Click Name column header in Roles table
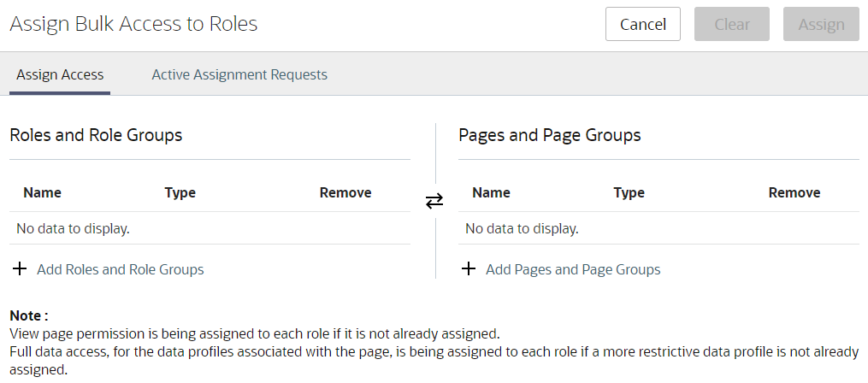 [x=43, y=192]
